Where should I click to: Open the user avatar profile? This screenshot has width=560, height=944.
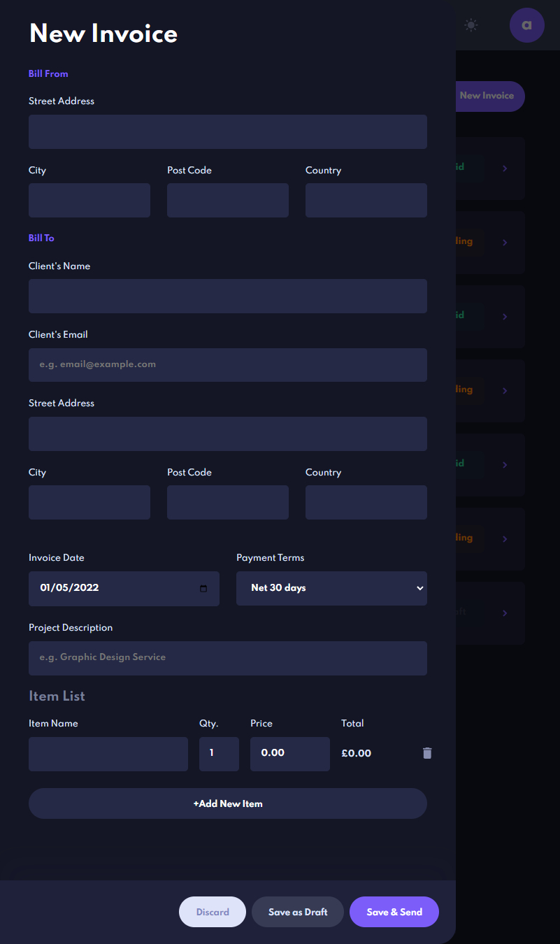coord(526,25)
